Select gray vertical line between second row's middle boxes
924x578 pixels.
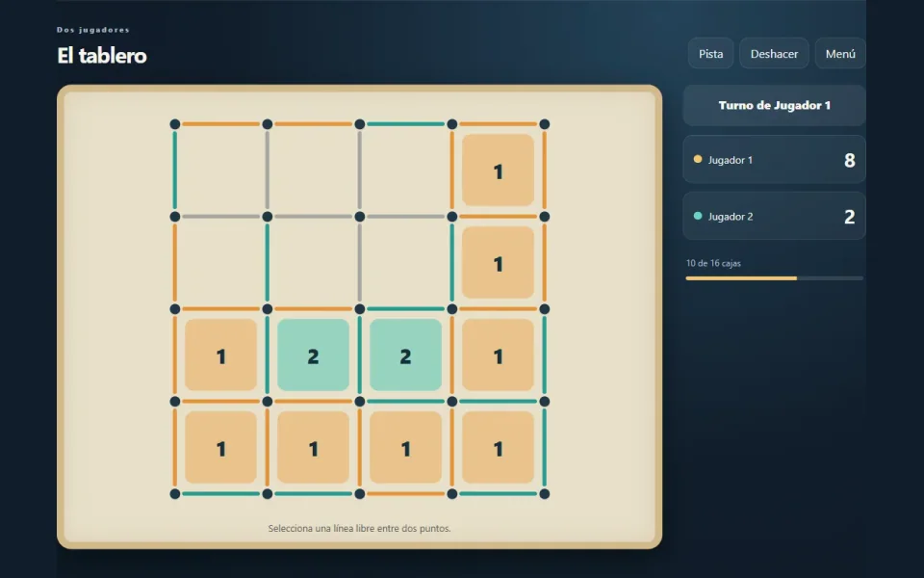pyautogui.click(x=360, y=263)
